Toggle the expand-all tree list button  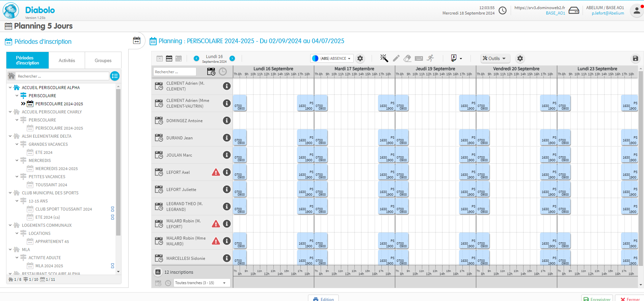115,76
